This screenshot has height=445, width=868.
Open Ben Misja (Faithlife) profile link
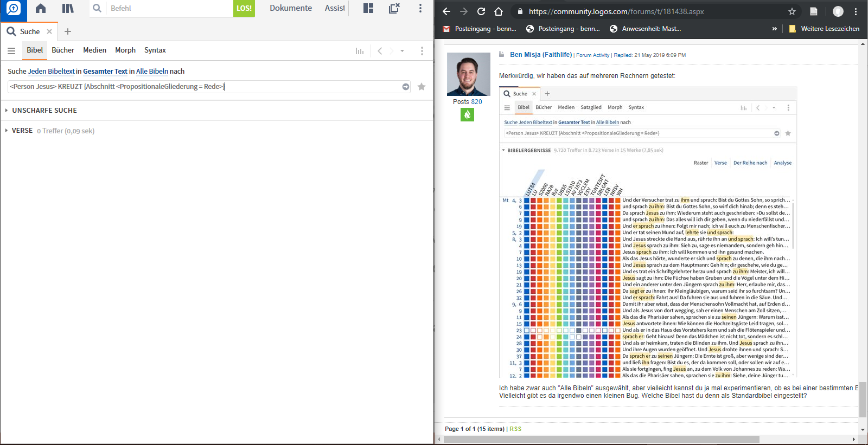tap(541, 55)
